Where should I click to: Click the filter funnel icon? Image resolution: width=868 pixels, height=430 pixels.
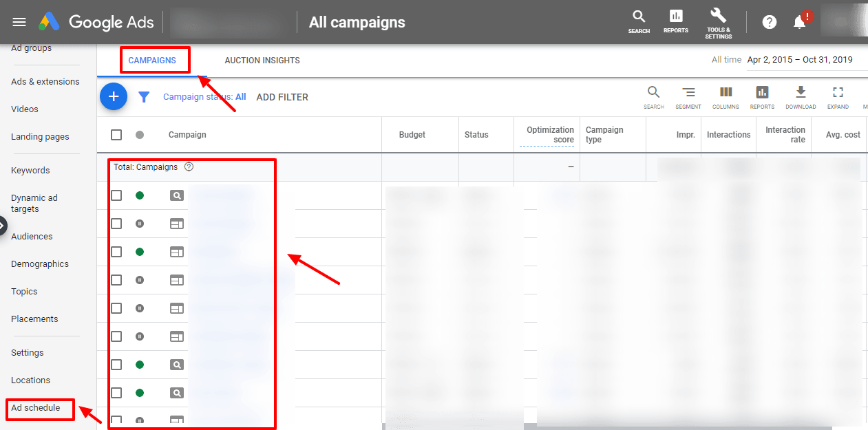144,97
